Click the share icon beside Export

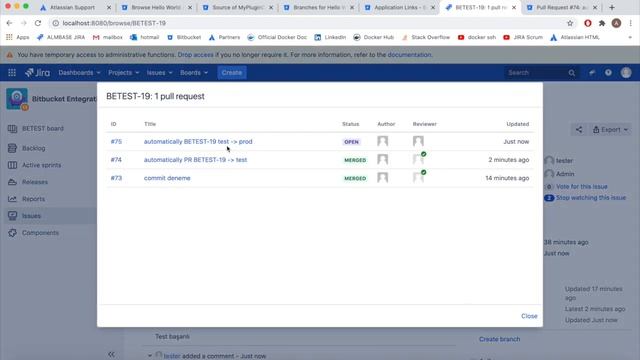[x=579, y=130]
